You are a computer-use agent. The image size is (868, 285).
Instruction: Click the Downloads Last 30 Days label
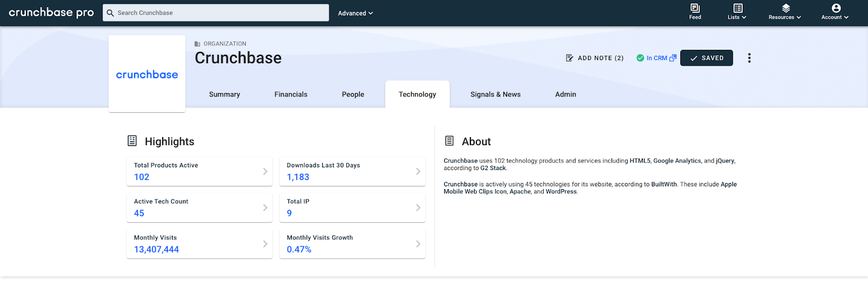(323, 165)
